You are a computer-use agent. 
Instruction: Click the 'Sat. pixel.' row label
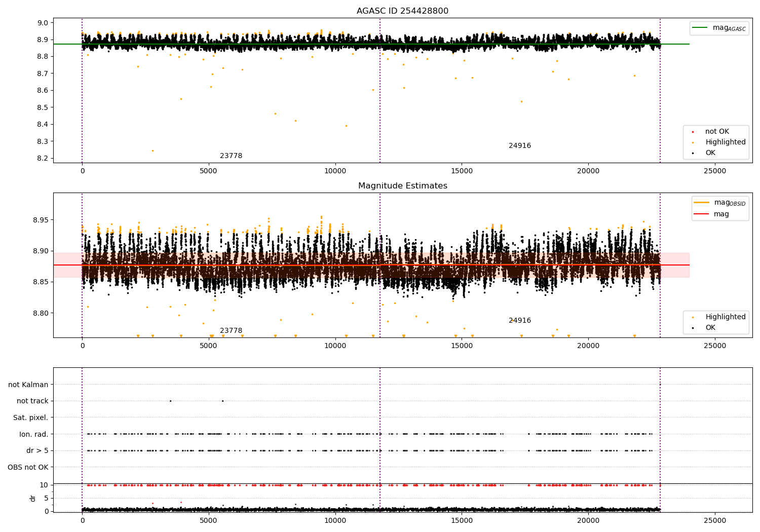pos(31,418)
